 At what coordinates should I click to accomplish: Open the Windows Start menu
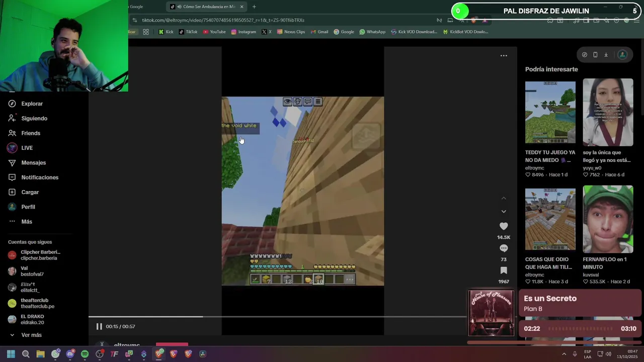pyautogui.click(x=11, y=354)
